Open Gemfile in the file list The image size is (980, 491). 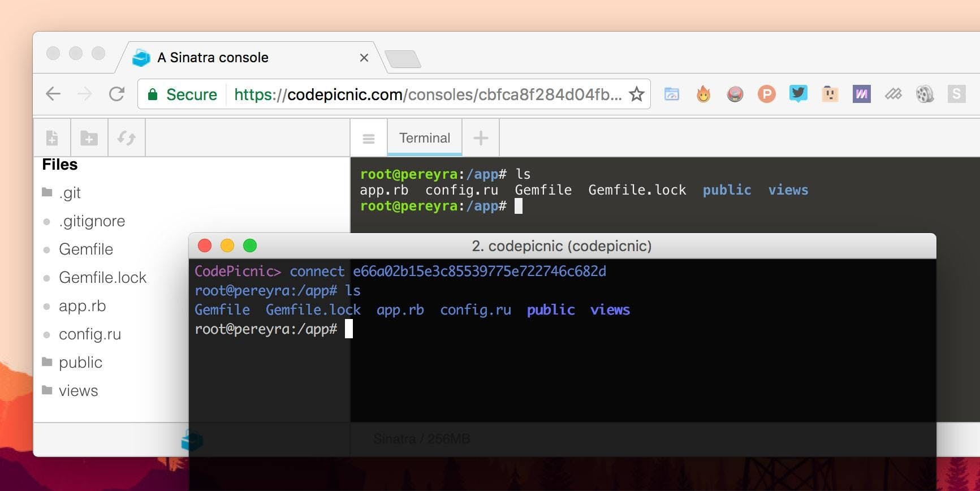[79, 249]
